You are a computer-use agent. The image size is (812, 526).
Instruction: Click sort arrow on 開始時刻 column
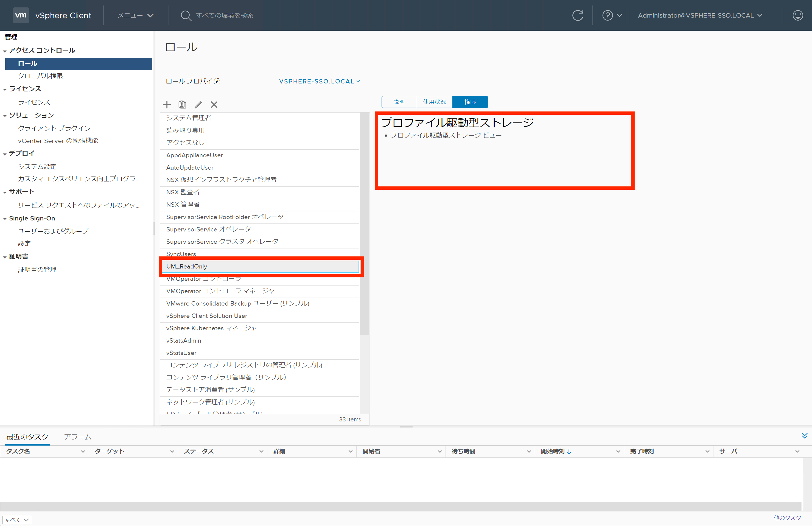point(569,452)
